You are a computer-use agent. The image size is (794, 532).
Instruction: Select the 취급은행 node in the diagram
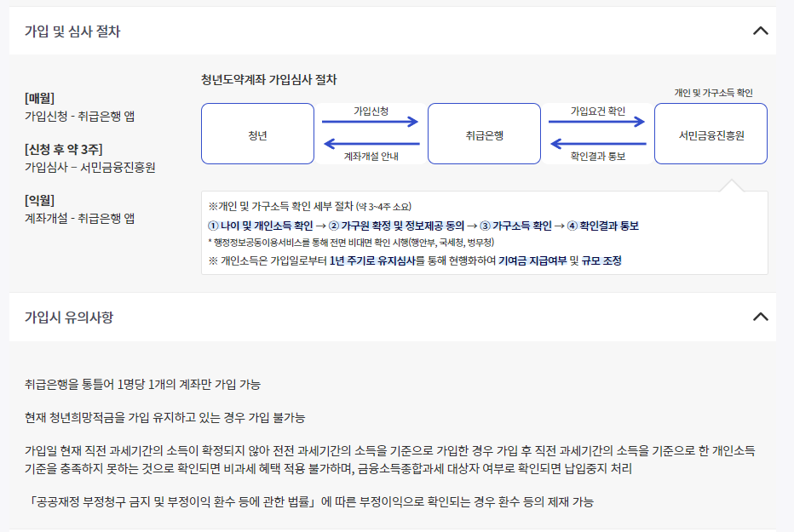coord(486,134)
